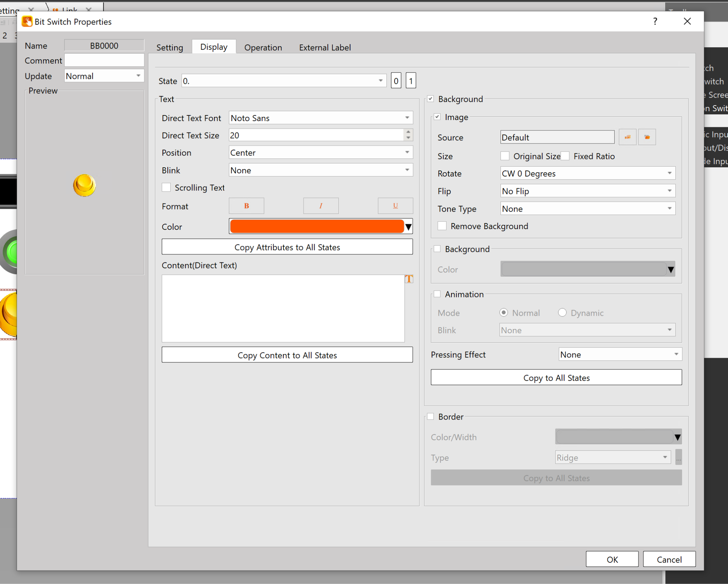The image size is (728, 584).
Task: Open image library for Source
Action: pyautogui.click(x=627, y=137)
